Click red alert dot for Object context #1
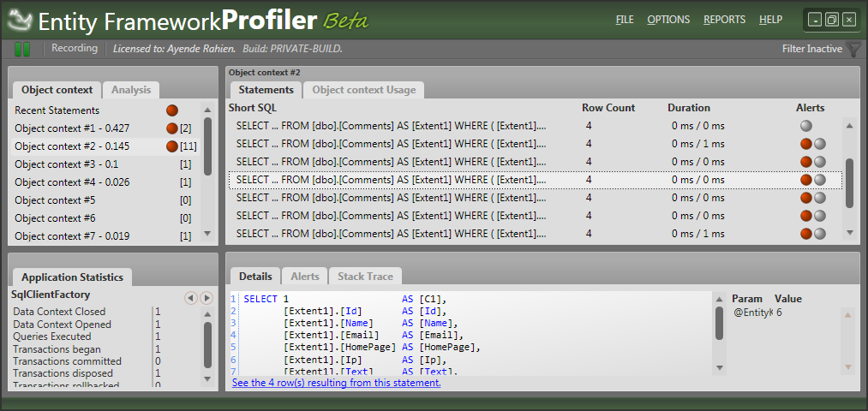The width and height of the screenshot is (868, 411). pyautogui.click(x=172, y=128)
